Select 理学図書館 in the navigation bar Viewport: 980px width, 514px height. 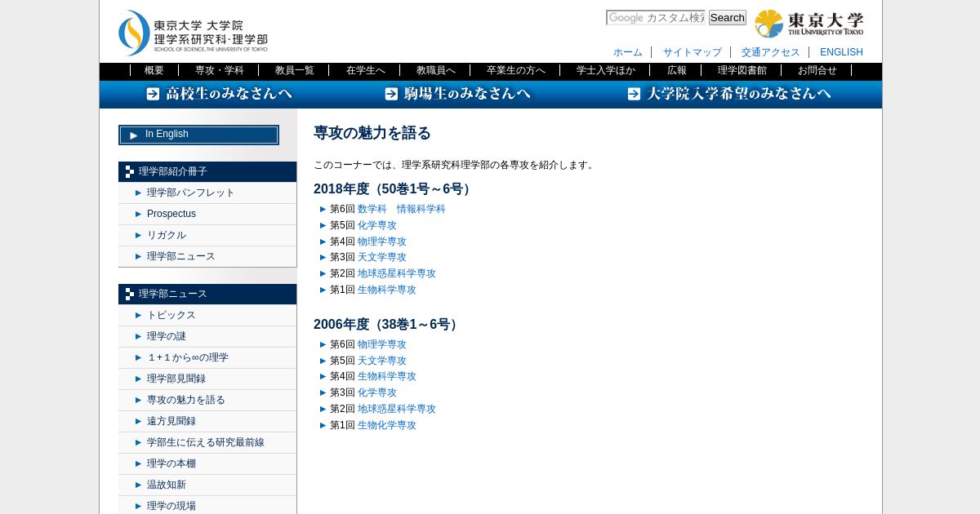[742, 70]
